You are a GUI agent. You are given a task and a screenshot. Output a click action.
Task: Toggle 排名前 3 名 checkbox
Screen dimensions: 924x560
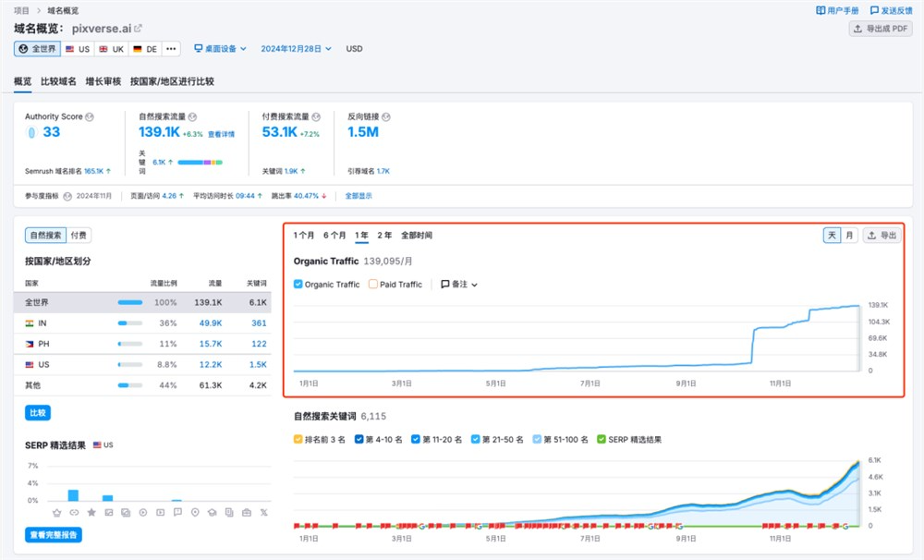point(298,439)
